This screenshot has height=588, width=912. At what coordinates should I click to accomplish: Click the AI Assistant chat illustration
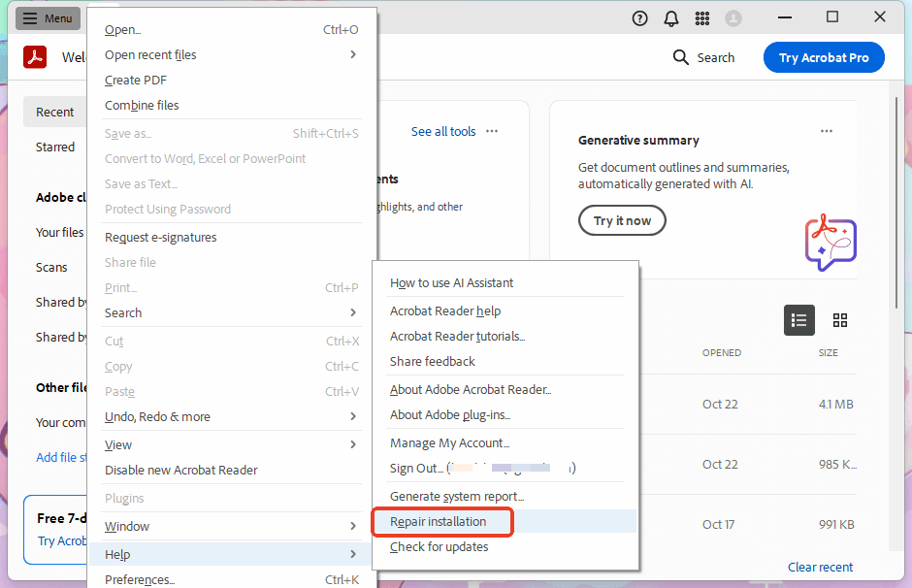click(831, 242)
